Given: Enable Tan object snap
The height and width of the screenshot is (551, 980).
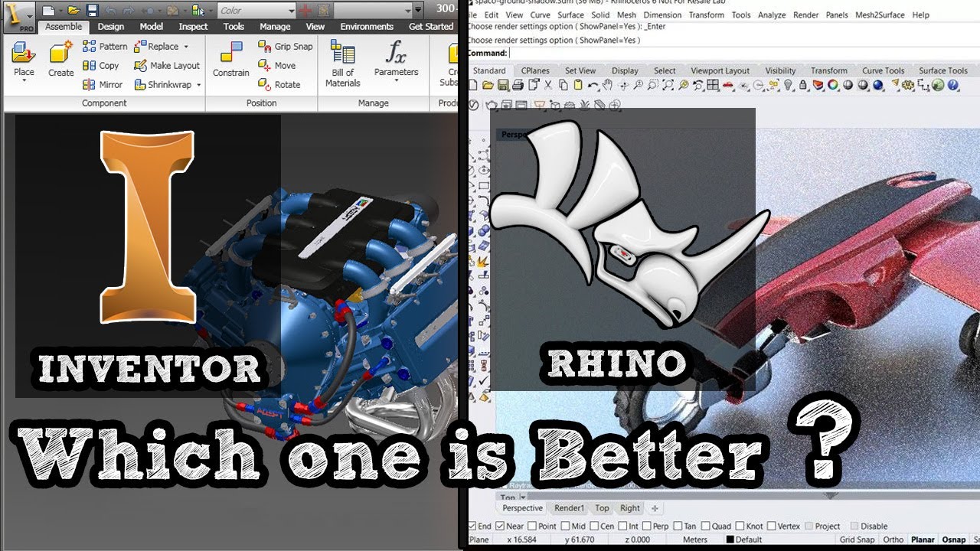Looking at the screenshot, I should pyautogui.click(x=678, y=526).
